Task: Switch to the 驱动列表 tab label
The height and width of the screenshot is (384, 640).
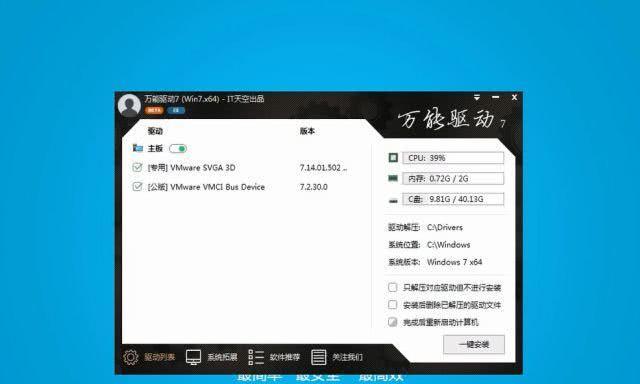Action: [160, 357]
